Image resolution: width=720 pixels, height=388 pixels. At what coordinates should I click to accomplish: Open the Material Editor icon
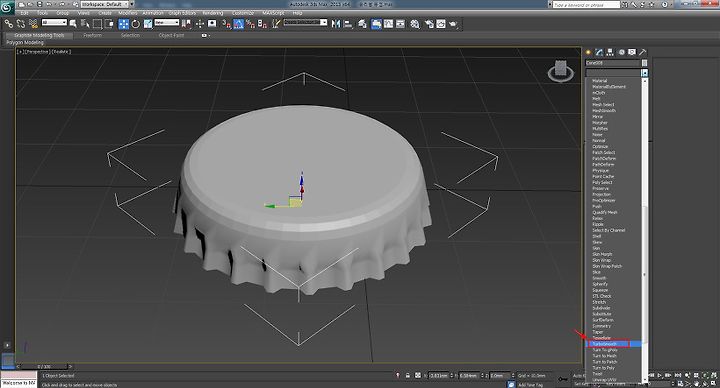tap(415, 23)
